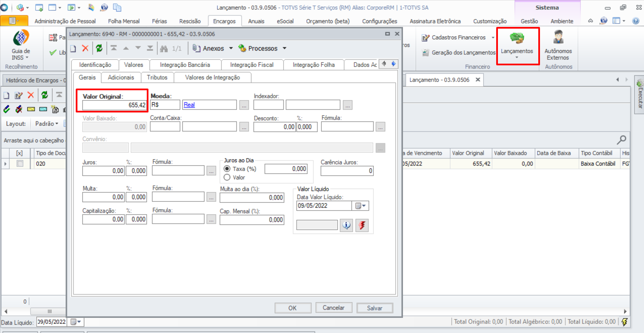Viewport: 644px width, 333px height.
Task: Switch to the Identificação tab
Action: coord(95,65)
